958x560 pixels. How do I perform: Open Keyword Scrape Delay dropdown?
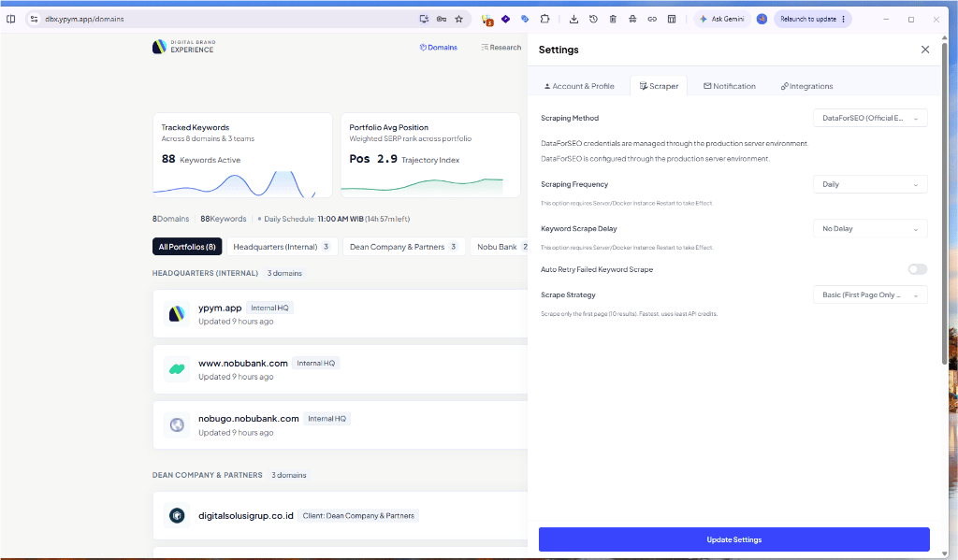point(870,228)
